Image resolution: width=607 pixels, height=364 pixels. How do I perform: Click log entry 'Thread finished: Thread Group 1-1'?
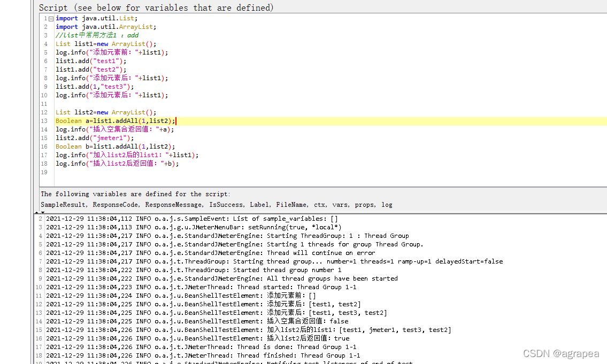pos(203,355)
